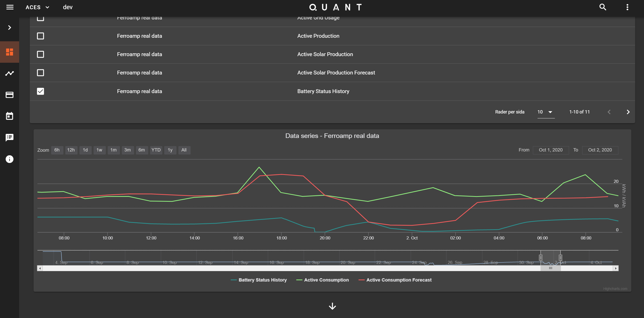The height and width of the screenshot is (318, 644).
Task: Open the info icon in the sidebar
Action: pos(10,159)
